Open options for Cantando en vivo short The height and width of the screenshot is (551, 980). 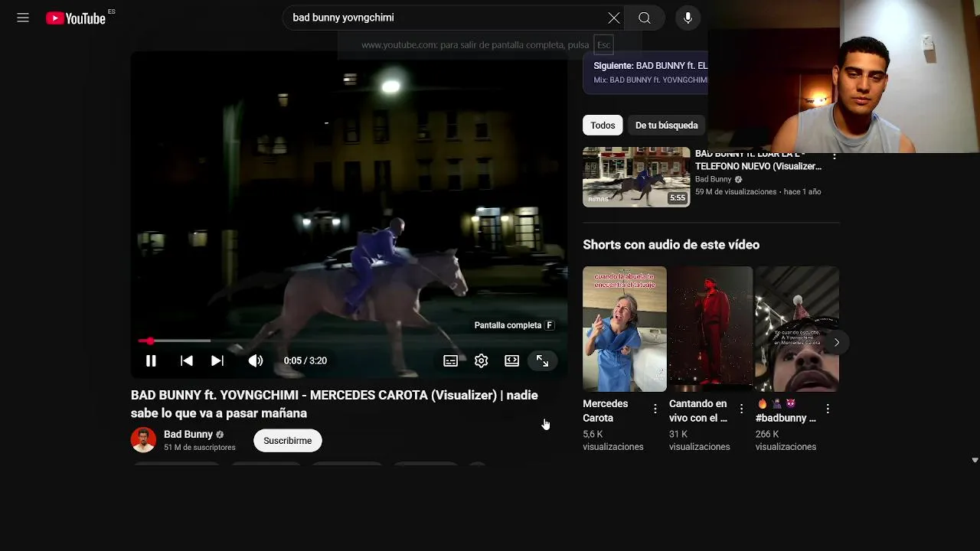741,409
